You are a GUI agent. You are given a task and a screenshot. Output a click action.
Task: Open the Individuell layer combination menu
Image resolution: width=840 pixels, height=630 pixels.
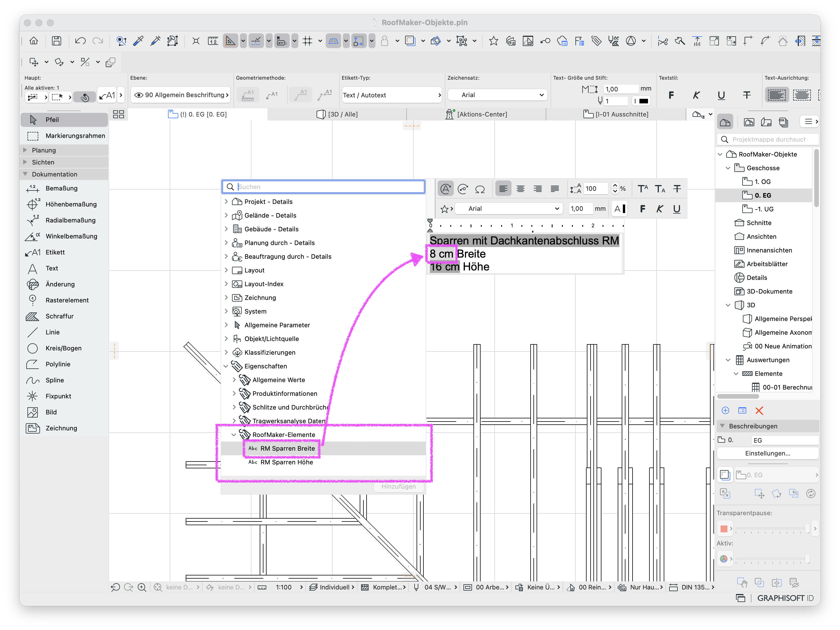click(x=332, y=587)
